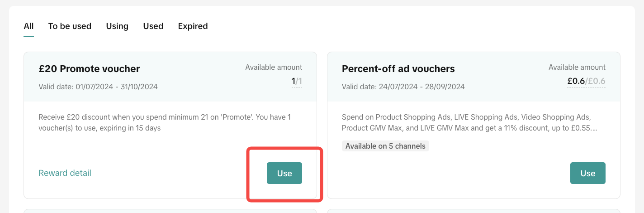Click Available amount label on Promote voucher
Viewport: 644px width, 213px height.
[274, 67]
